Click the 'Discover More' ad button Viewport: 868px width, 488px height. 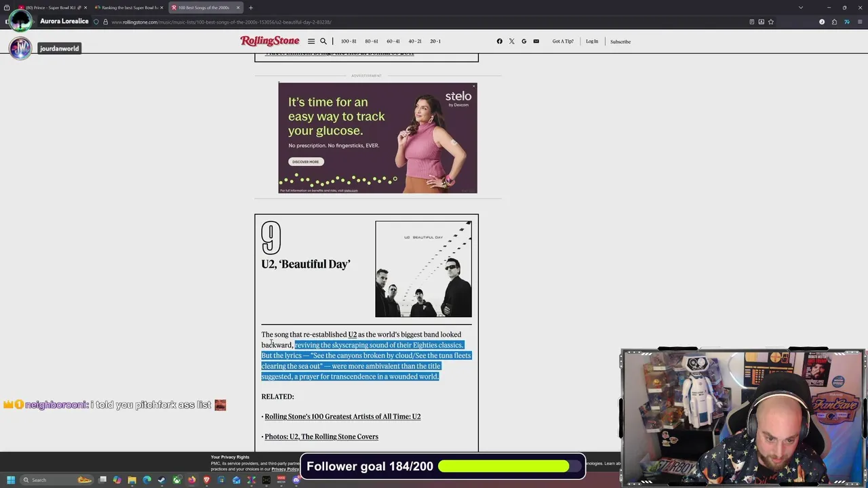(305, 162)
